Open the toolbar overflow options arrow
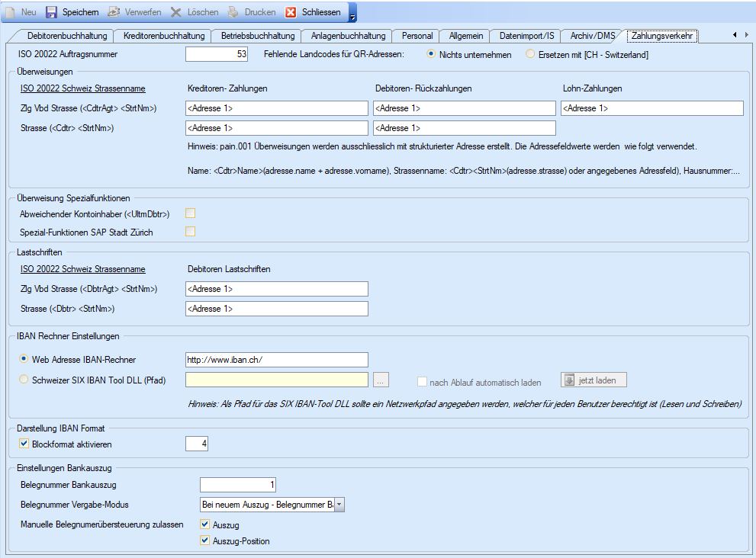The image size is (756, 558). click(x=352, y=14)
